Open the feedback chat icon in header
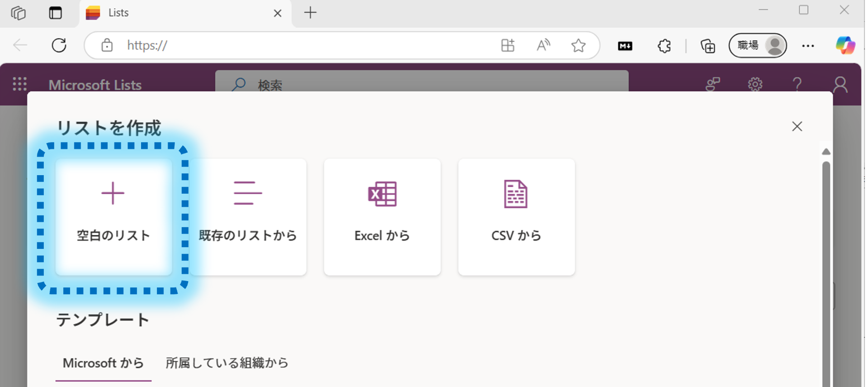 click(712, 84)
